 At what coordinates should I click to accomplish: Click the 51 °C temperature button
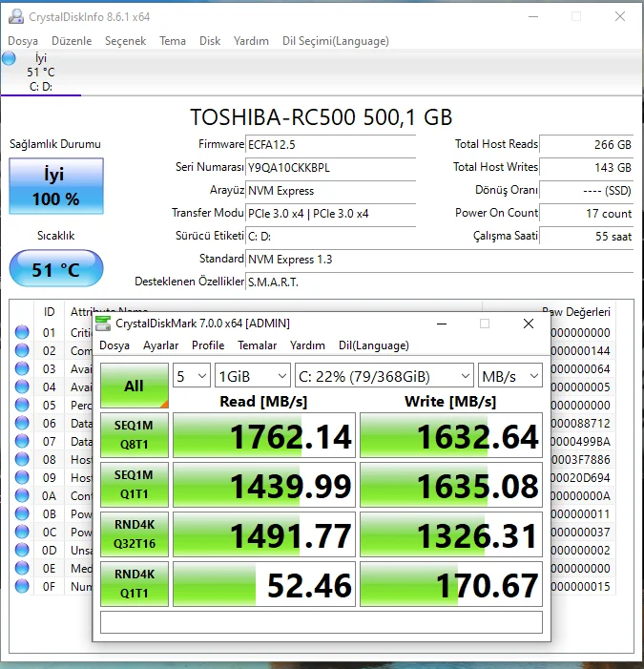(56, 269)
